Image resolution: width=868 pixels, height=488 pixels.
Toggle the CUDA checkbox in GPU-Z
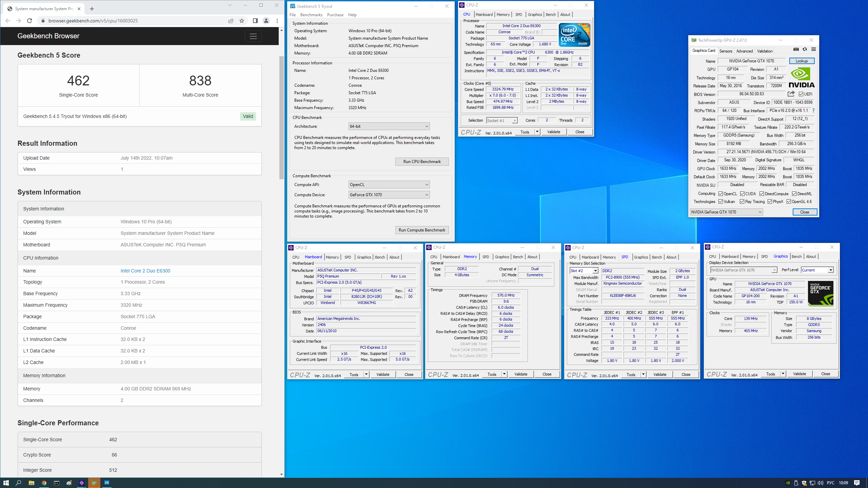point(743,194)
